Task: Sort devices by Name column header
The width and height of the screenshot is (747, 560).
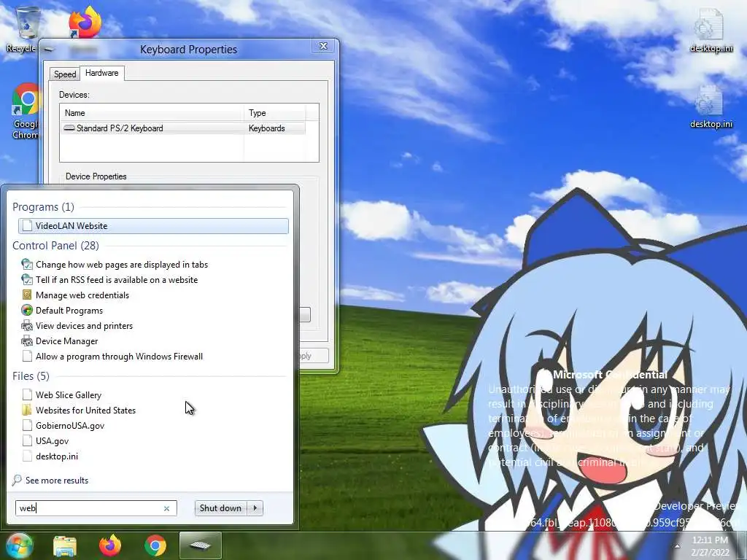Action: (x=152, y=113)
